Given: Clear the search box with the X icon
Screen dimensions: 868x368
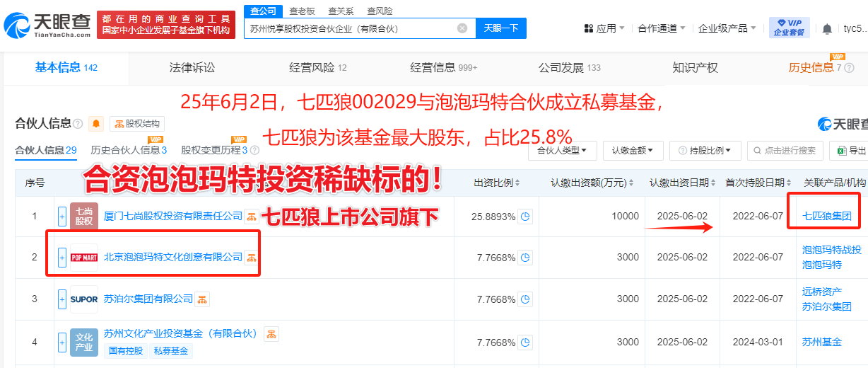Looking at the screenshot, I should 462,28.
